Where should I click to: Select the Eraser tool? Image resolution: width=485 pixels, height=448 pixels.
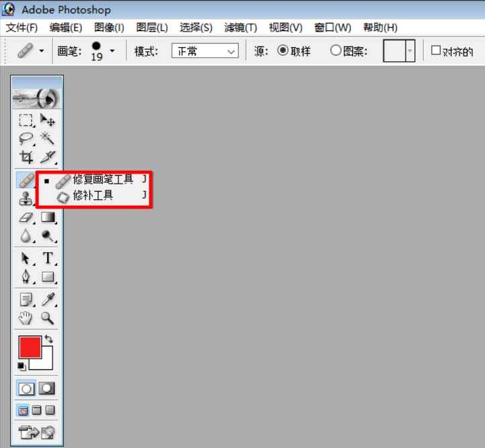[26, 217]
